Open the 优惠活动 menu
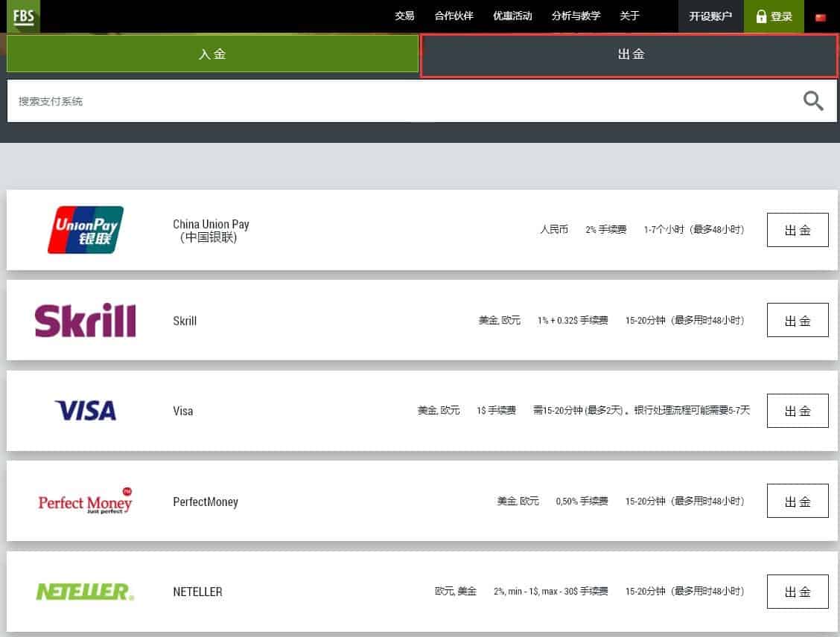 512,16
